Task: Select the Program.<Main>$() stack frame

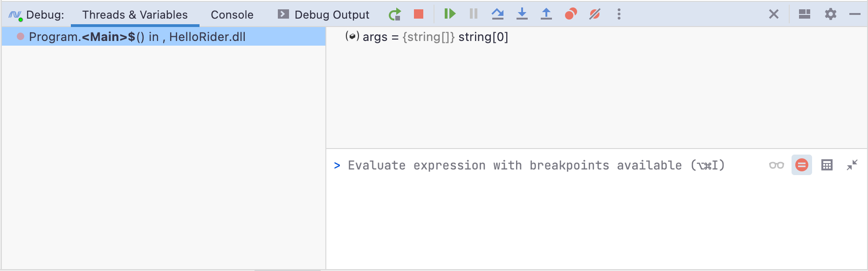Action: coord(137,37)
